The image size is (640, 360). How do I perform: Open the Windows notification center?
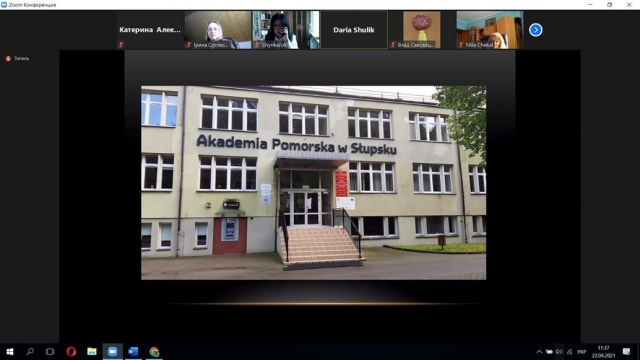tap(626, 352)
